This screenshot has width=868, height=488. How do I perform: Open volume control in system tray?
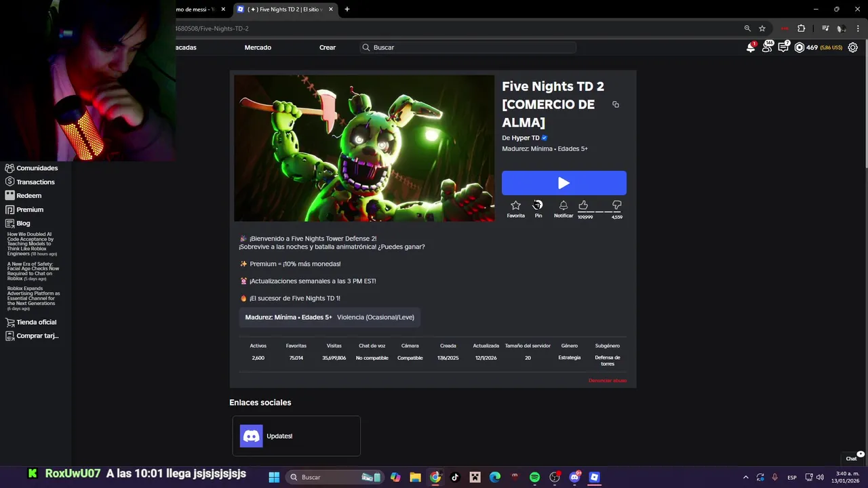820,477
